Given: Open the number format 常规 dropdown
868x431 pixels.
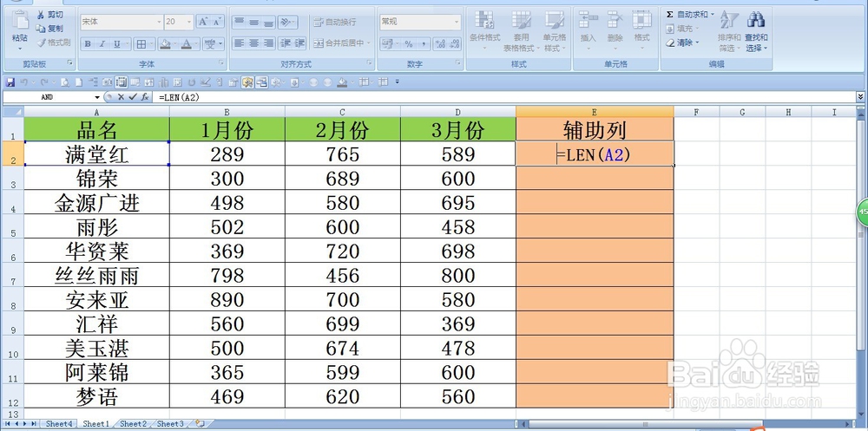Looking at the screenshot, I should coord(457,22).
